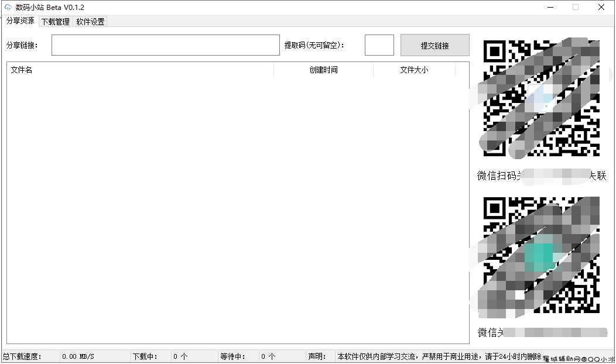Click the 总下载速度 status label
Screen dimensions: 616x364
[22, 356]
